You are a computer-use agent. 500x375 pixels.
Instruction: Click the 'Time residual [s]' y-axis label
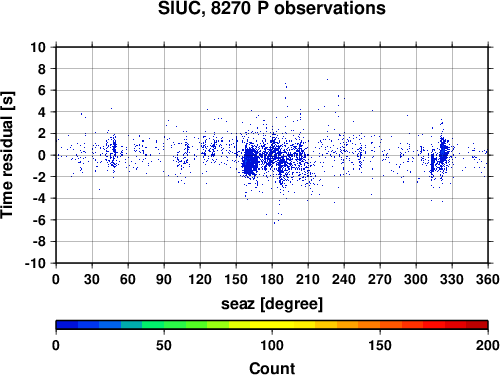point(7,155)
